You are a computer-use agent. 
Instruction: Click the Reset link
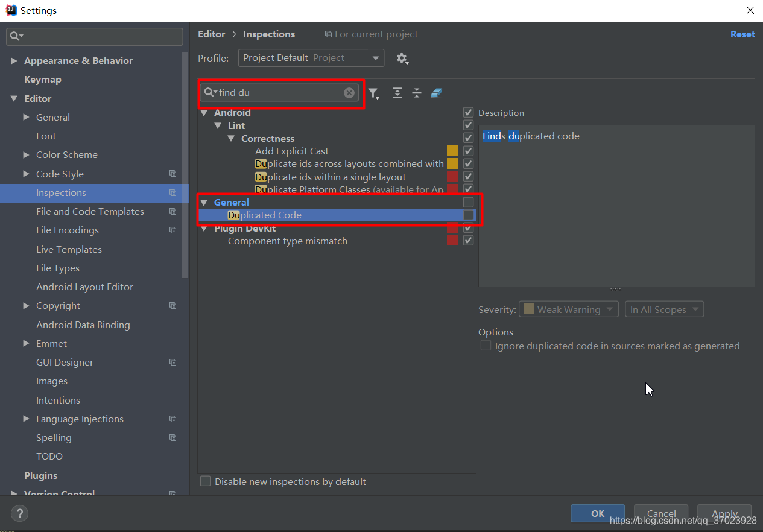click(x=742, y=34)
